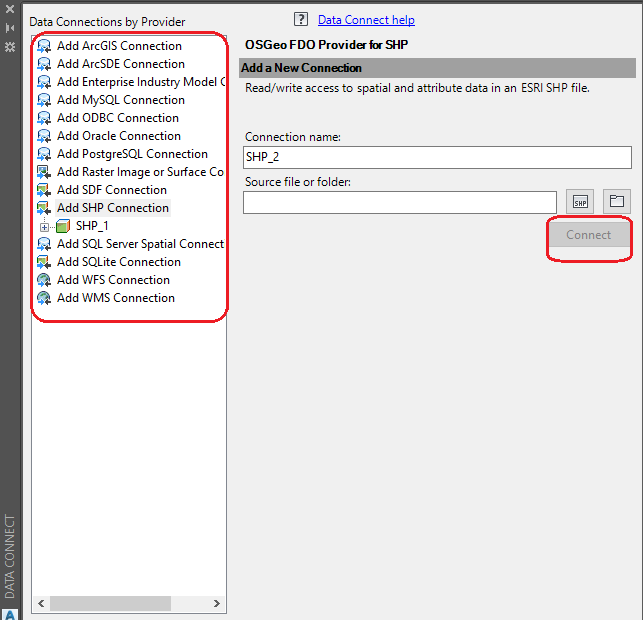Click the Enterprise Industry Model connection icon

tap(44, 82)
